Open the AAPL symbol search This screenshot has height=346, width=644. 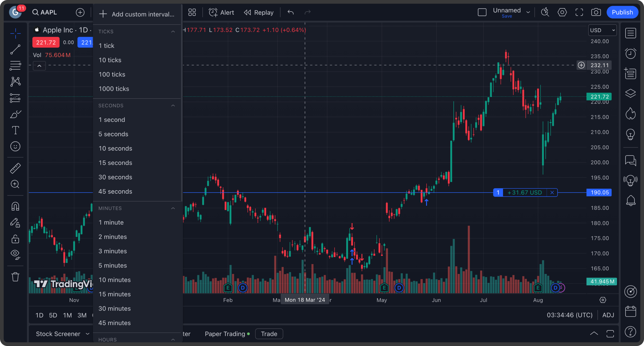pos(45,12)
